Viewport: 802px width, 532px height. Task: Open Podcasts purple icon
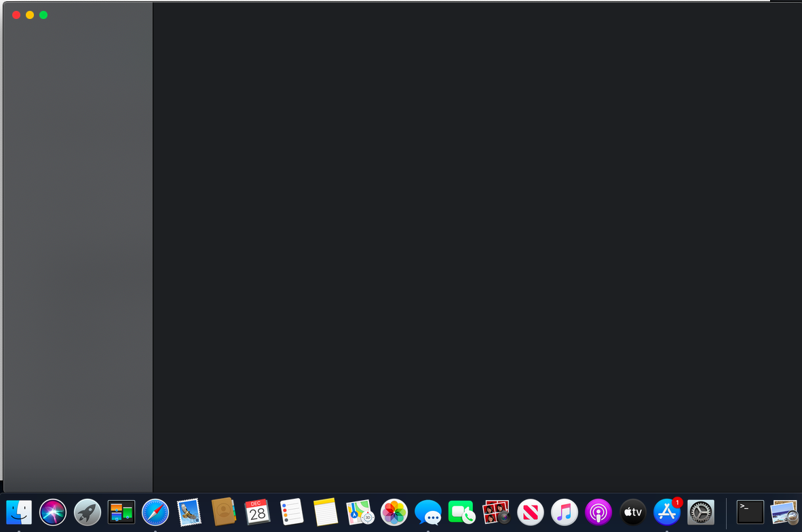[598, 512]
